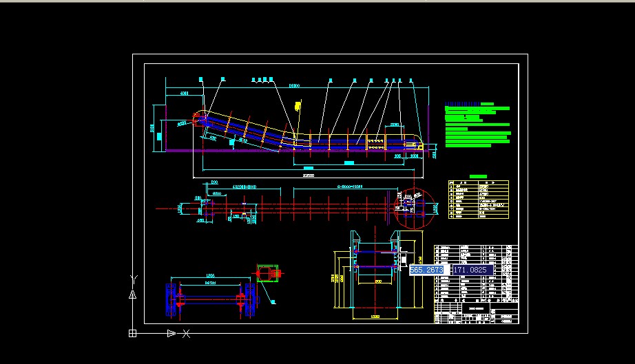Select the green motor box symbol
The height and width of the screenshot is (364, 635).
pyautogui.click(x=268, y=274)
